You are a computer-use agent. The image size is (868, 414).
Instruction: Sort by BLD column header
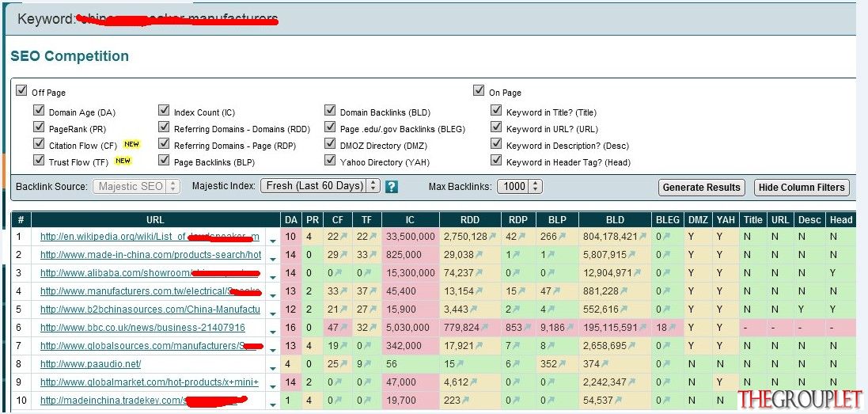[615, 220]
